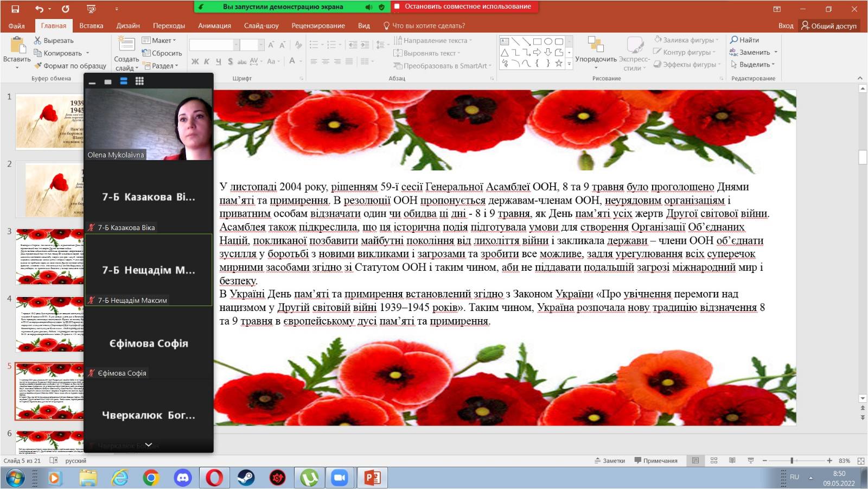Click the Примечания comments button

656,461
